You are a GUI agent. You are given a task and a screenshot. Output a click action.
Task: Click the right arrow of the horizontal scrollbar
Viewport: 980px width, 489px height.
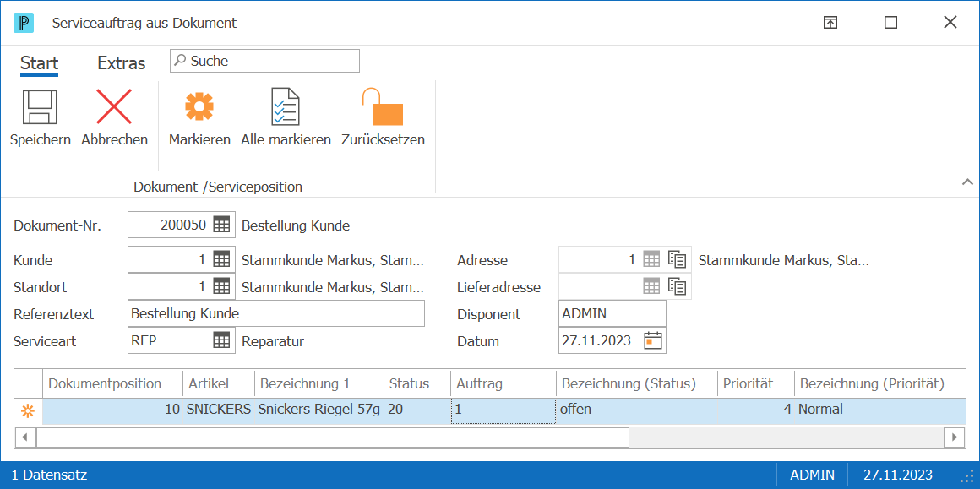(x=955, y=437)
